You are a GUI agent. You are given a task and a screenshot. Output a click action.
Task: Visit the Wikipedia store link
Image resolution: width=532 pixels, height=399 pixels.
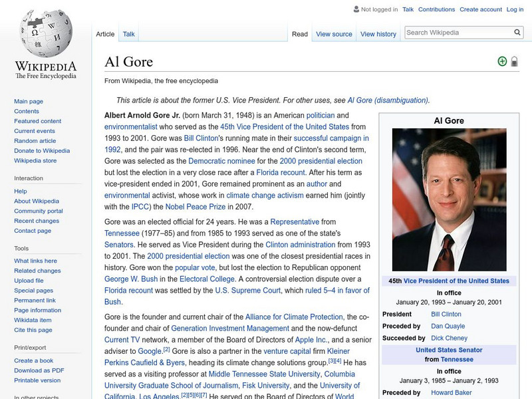coord(35,160)
